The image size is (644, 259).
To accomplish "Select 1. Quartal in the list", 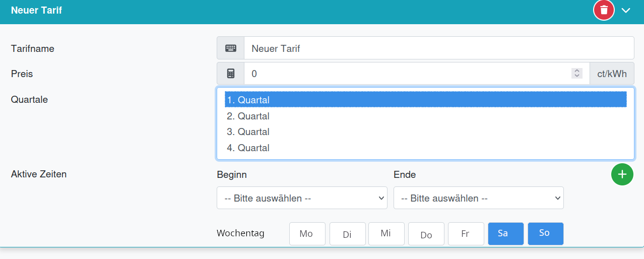I will pyautogui.click(x=425, y=100).
